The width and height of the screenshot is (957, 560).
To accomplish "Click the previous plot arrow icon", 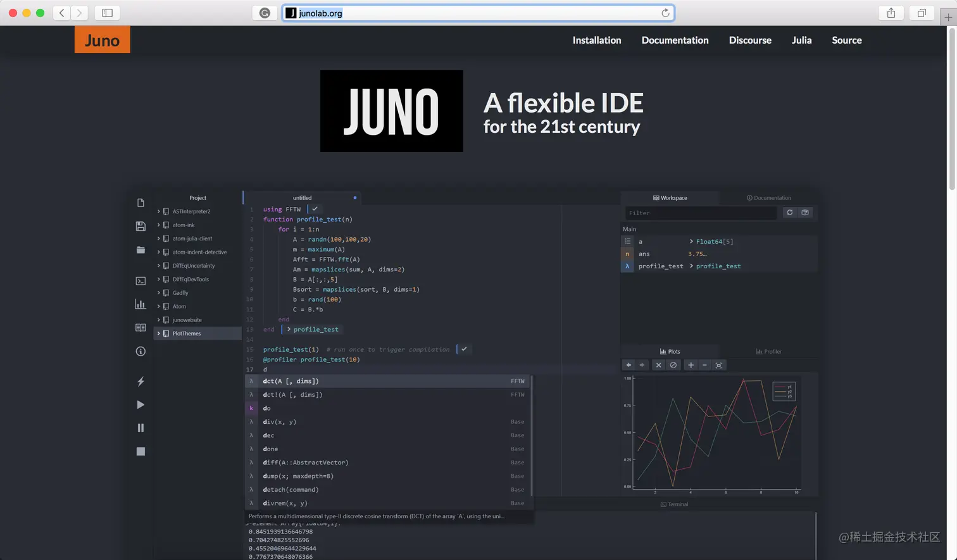I will point(629,365).
